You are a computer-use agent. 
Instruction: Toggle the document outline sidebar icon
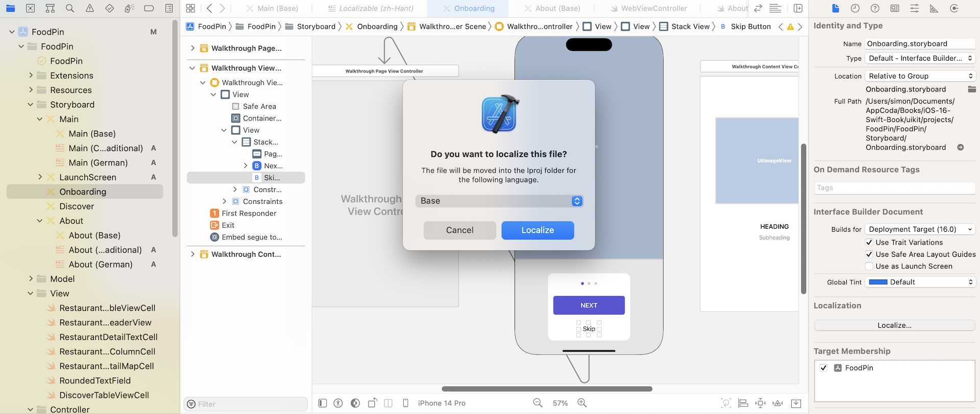coord(323,403)
